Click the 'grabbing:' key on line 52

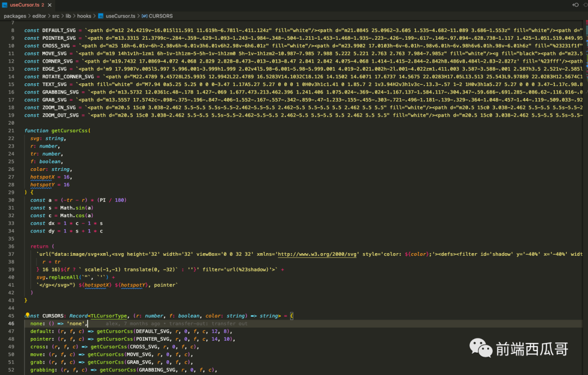click(x=44, y=370)
